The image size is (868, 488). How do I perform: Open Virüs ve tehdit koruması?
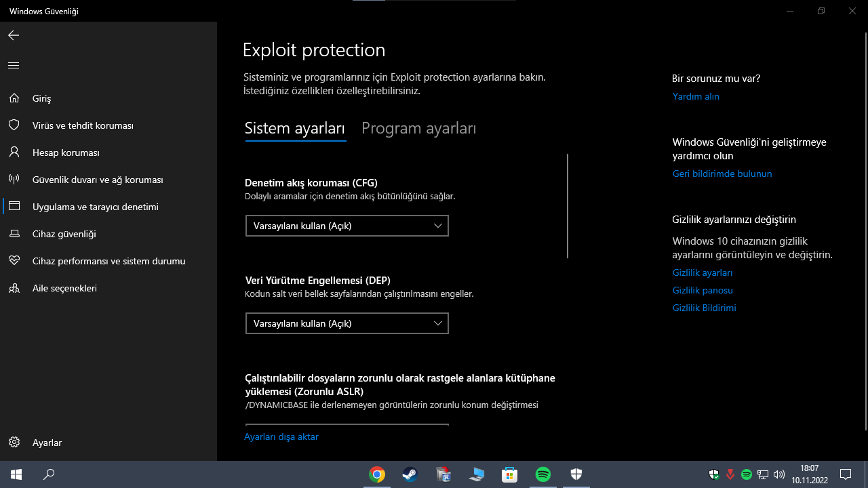click(x=108, y=125)
